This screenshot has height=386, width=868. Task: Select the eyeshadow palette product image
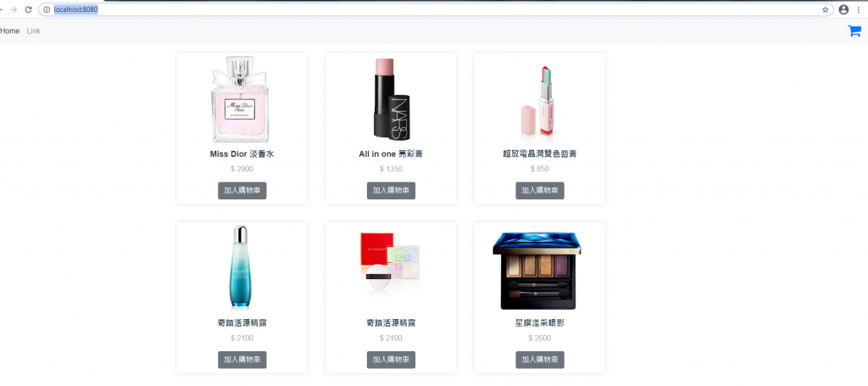pos(537,271)
